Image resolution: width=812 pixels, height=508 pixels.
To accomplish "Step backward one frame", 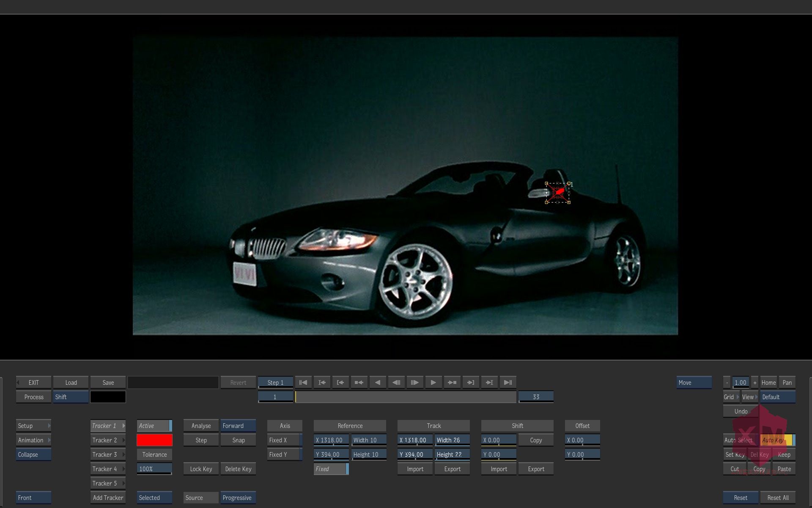I will click(x=396, y=382).
